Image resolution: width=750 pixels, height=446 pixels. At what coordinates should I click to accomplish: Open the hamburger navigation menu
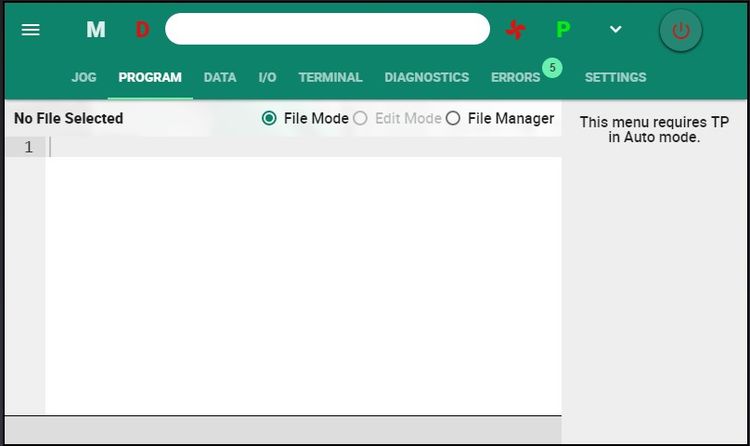click(31, 30)
